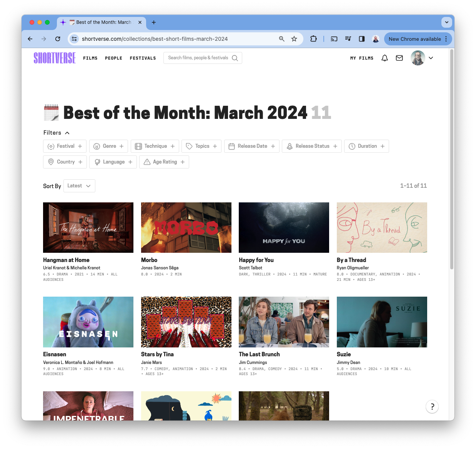476x449 pixels.
Task: Click the Shortverse logo
Action: click(x=55, y=58)
